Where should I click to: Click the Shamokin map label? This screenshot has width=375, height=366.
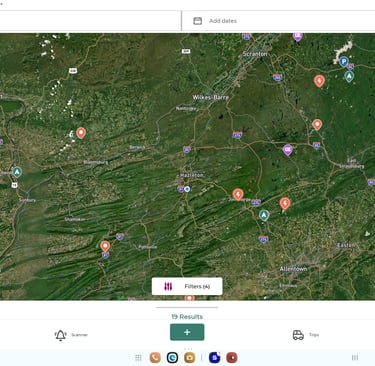tap(75, 219)
